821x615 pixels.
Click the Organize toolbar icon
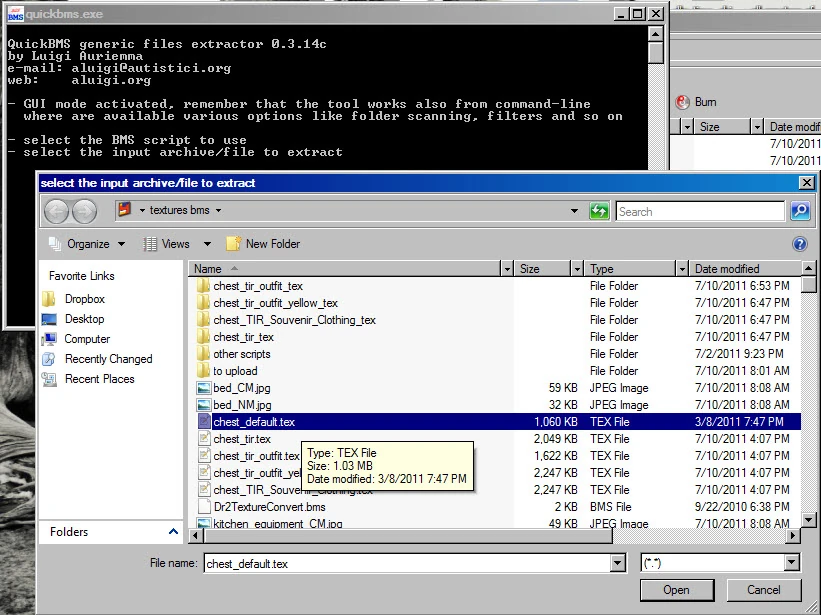coord(54,244)
